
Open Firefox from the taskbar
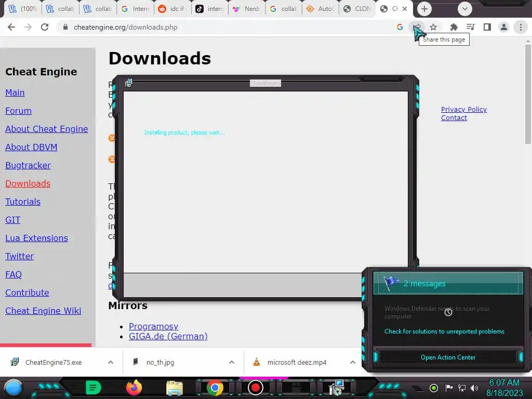134,388
